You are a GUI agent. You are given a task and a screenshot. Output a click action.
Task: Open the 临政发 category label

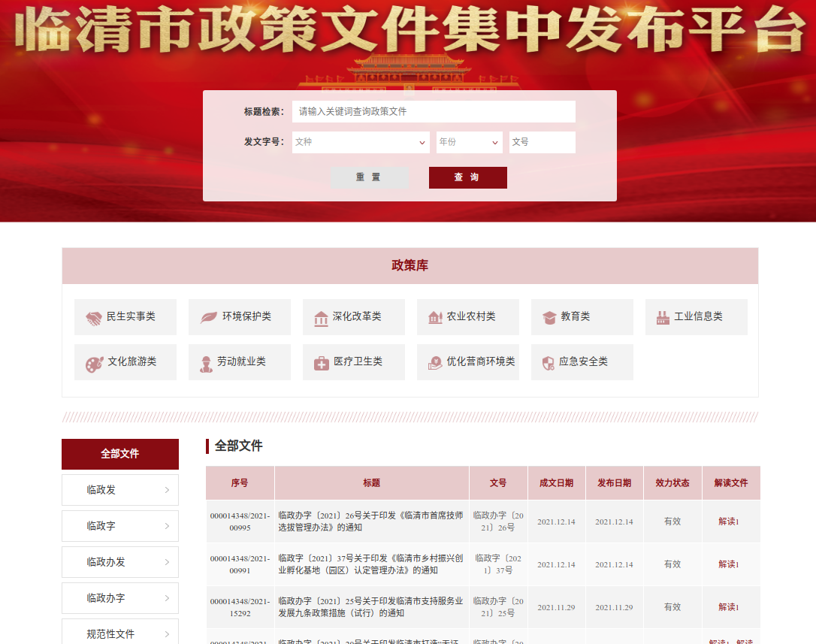(101, 490)
